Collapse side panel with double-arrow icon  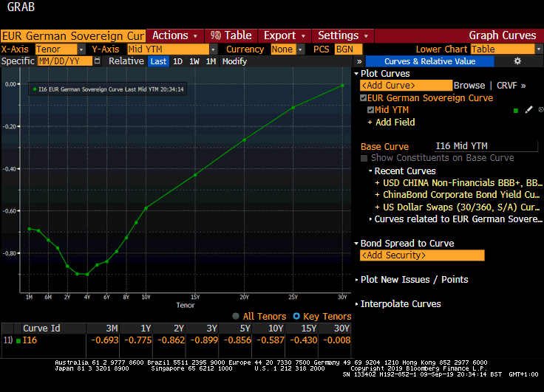(x=359, y=61)
